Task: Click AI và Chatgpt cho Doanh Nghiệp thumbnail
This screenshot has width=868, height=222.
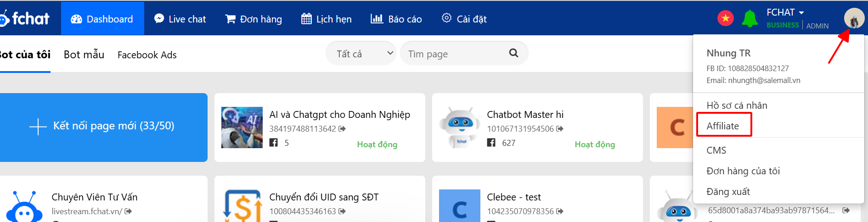Action: (x=242, y=128)
